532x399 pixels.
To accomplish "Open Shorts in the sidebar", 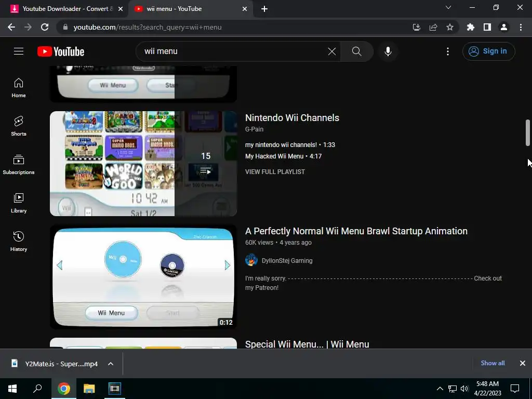I will (x=19, y=126).
